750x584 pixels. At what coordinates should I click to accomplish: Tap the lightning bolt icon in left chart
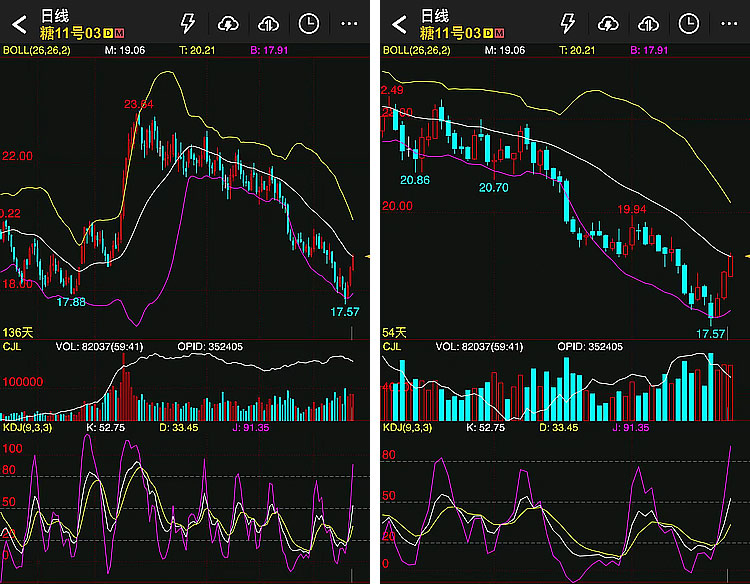click(x=188, y=23)
